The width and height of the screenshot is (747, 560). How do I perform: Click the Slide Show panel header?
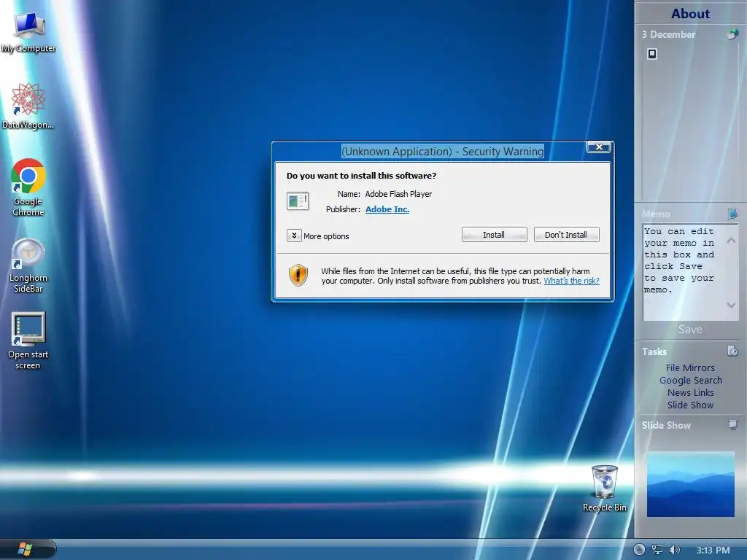tap(666, 425)
